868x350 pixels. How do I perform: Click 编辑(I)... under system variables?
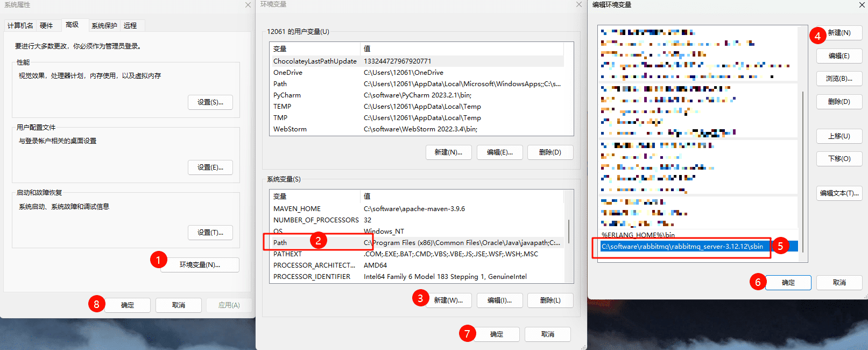(499, 300)
